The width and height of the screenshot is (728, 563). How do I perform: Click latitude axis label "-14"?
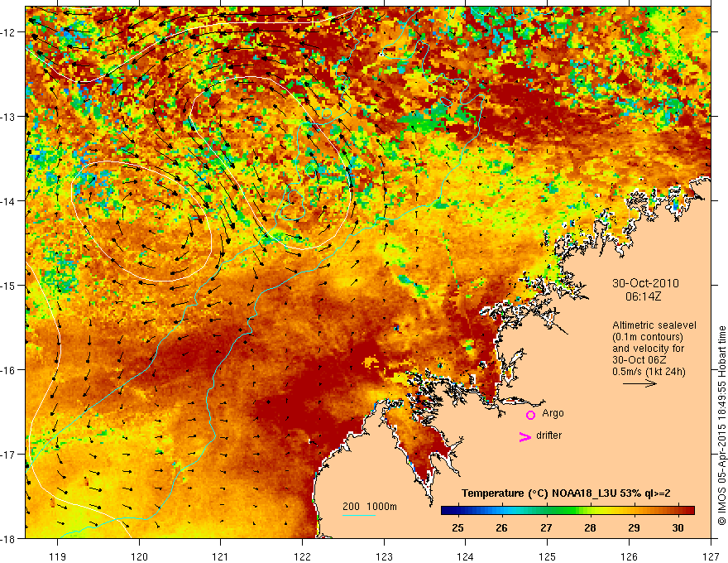click(x=10, y=201)
